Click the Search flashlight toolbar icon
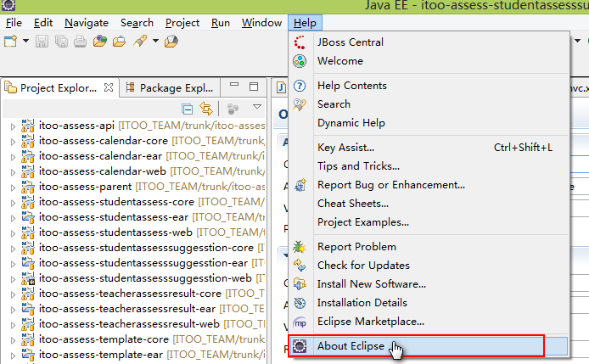 click(140, 41)
